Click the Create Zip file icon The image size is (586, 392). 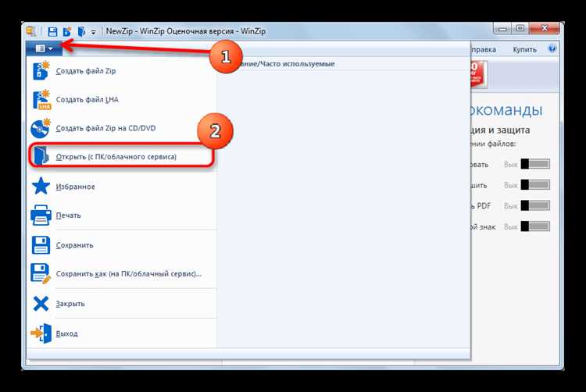click(x=41, y=71)
